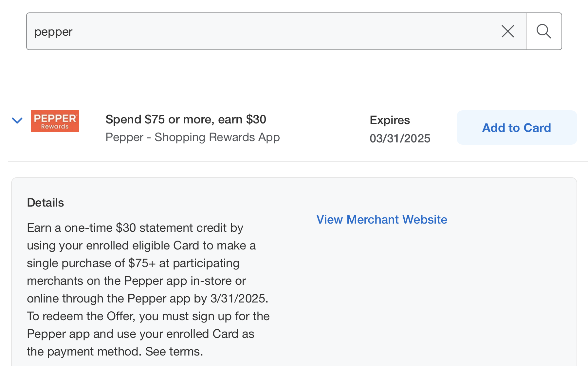
Task: Select the "Pepper - Shopping Rewards App" subtitle
Action: (193, 137)
